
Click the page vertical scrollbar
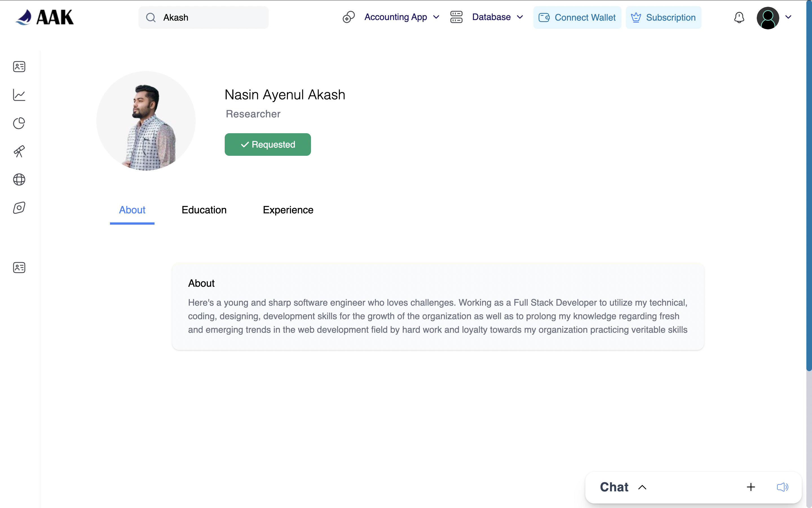[809, 185]
